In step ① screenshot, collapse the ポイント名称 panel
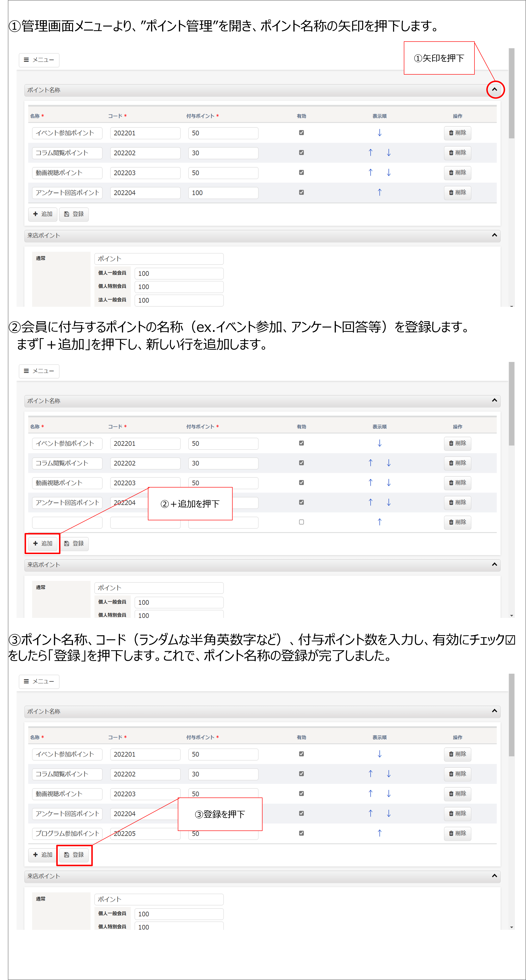Screen dimensions: 526x980 point(494,90)
